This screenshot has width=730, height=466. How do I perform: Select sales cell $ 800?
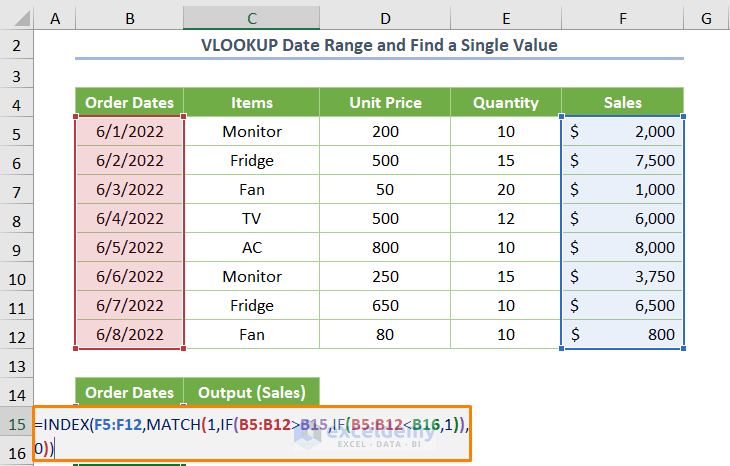(x=622, y=334)
